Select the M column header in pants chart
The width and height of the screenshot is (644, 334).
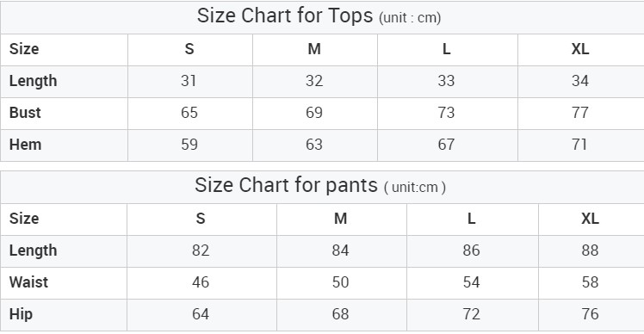340,219
